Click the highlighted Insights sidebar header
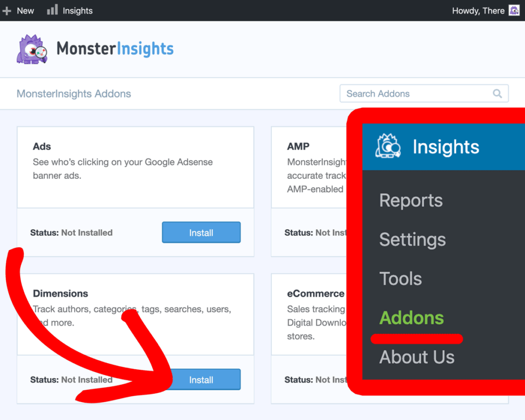The width and height of the screenshot is (525, 420). coord(445,147)
